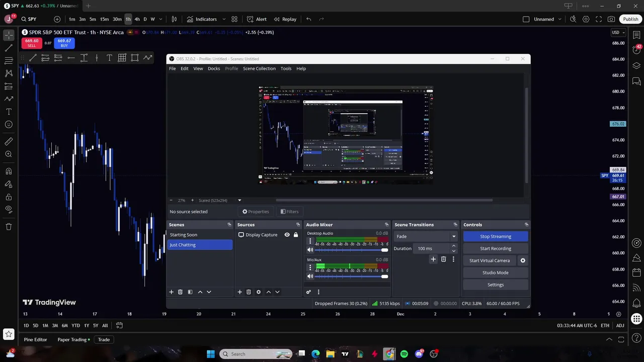Click the Publish button in TradingView
Image resolution: width=644 pixels, height=362 pixels.
coord(630,19)
